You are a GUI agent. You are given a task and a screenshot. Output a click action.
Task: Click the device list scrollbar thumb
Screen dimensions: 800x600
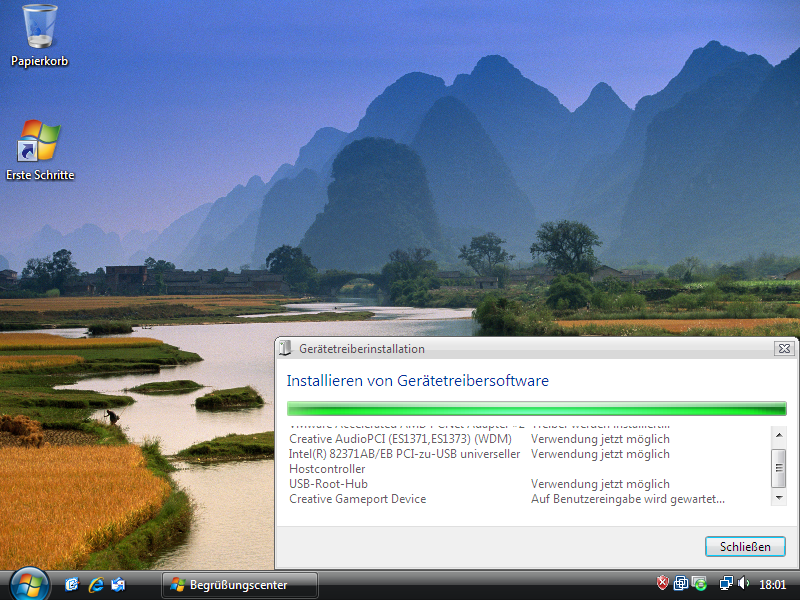778,466
